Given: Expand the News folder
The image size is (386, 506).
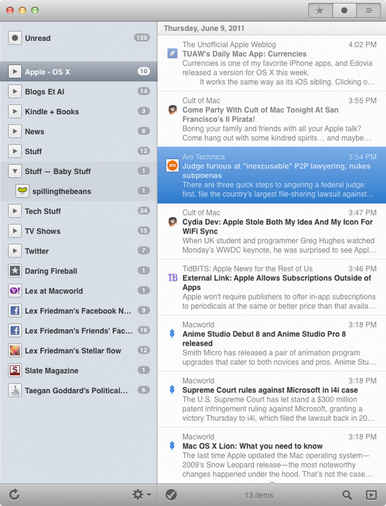Looking at the screenshot, I should coord(15,131).
